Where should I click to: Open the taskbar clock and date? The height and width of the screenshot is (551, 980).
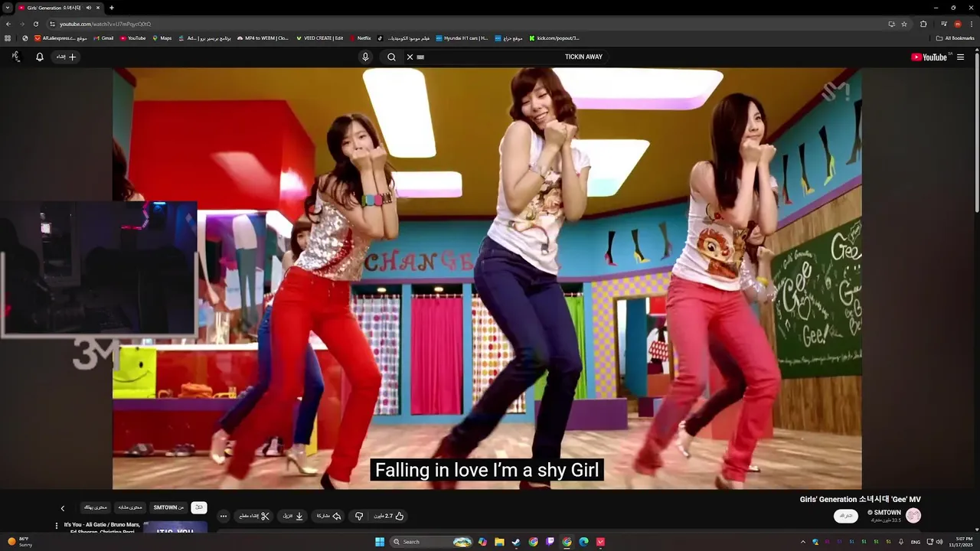pos(959,542)
